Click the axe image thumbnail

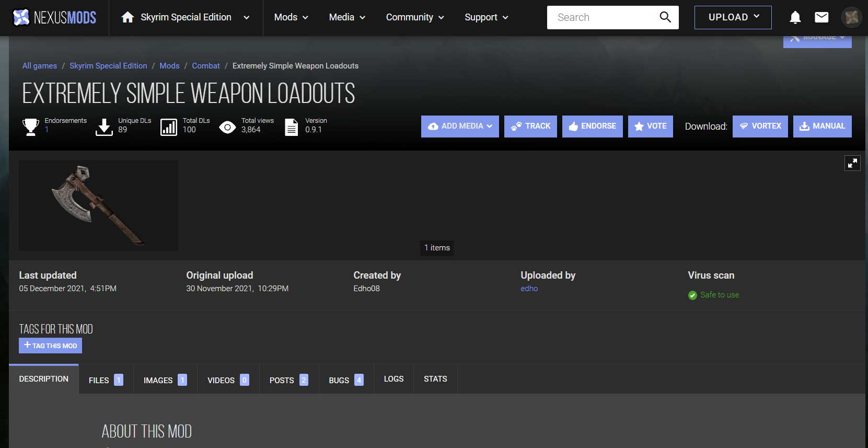(98, 205)
